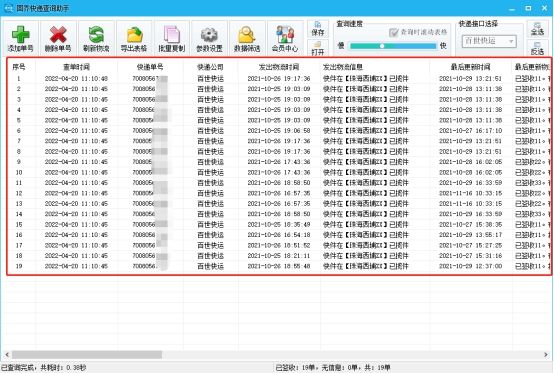Viewport: 554px width, 373px height.
Task: Click row 14 tracking number cell
Action: 150,214
